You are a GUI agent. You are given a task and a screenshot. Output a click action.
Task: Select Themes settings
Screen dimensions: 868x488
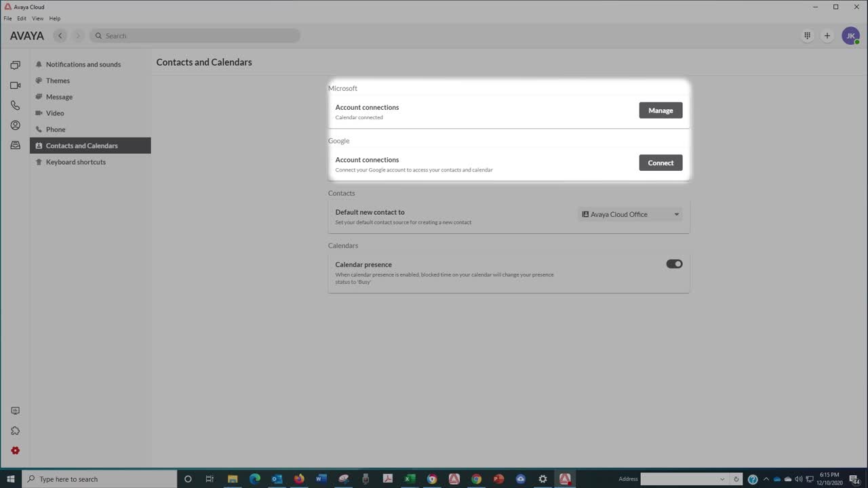[90, 81]
